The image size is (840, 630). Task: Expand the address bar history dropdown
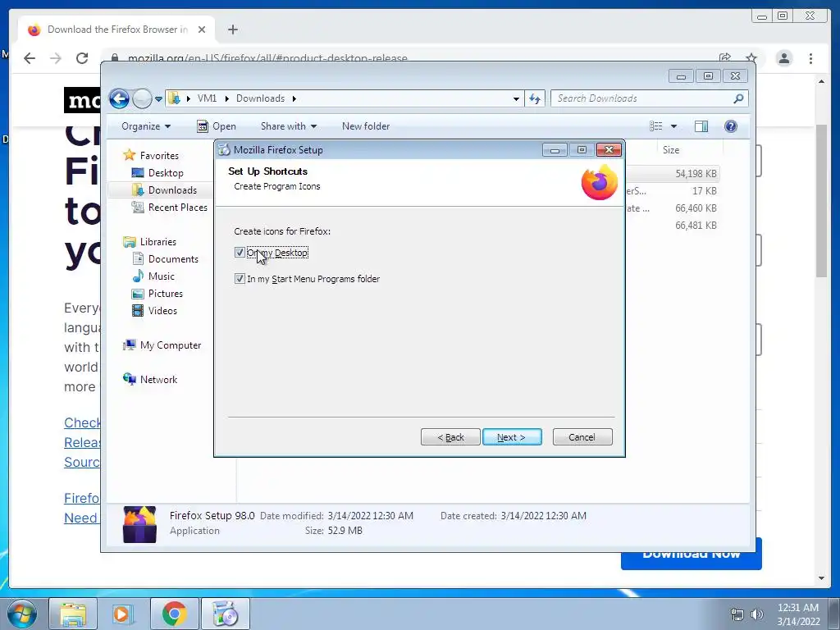tap(516, 98)
